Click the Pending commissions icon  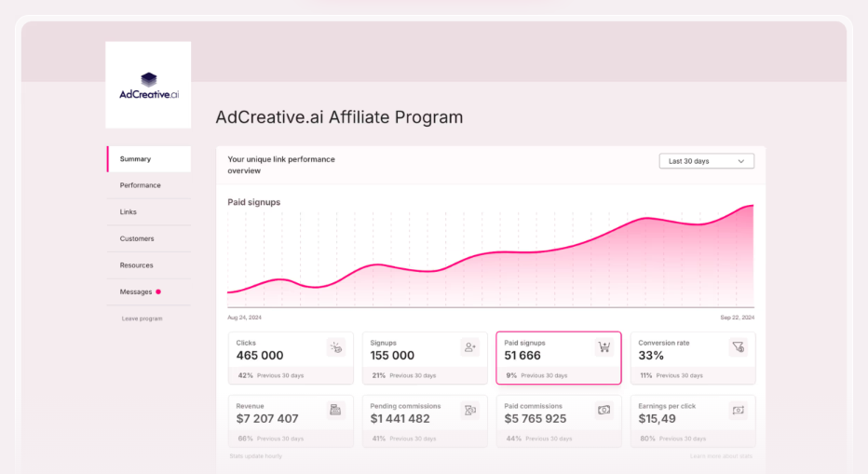click(x=470, y=411)
